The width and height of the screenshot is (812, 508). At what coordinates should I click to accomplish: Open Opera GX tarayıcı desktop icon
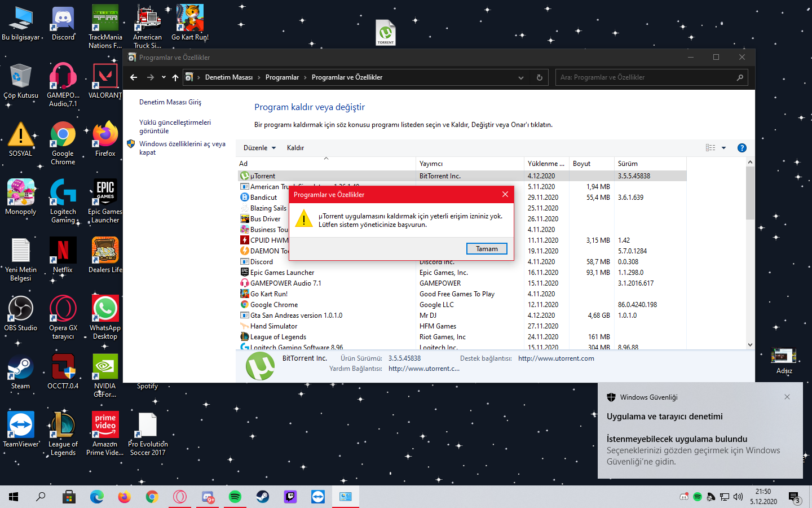(63, 318)
